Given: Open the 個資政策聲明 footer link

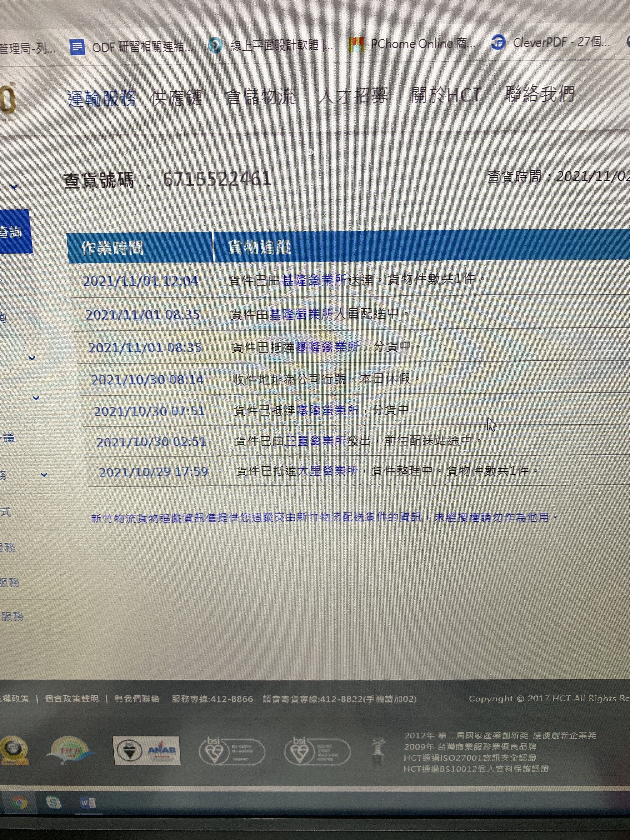Looking at the screenshot, I should click(x=72, y=699).
